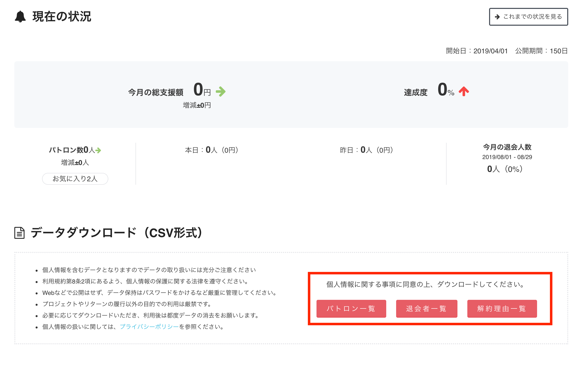Viewport: 588px width, 367px height.
Task: Open これまでの状況を見る button
Action: 528,17
